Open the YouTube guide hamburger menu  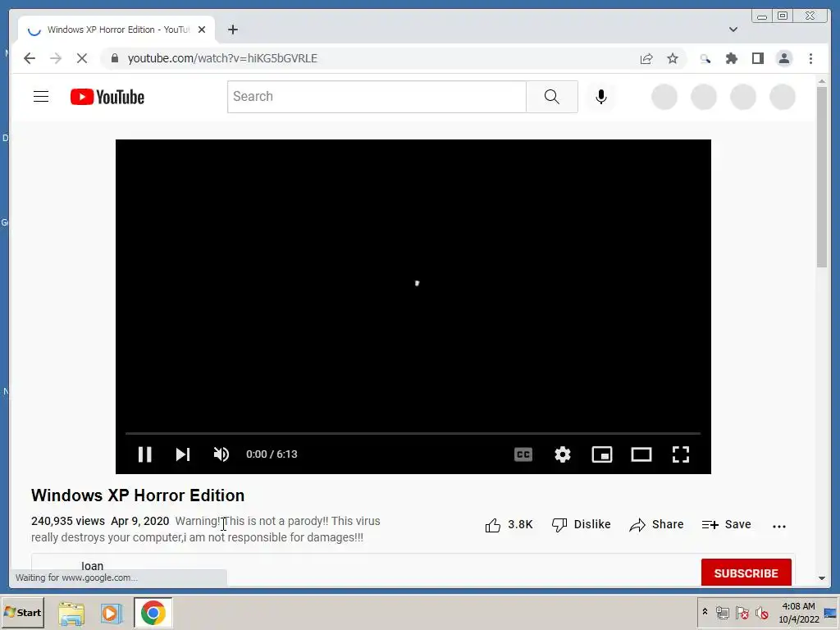pos(41,97)
